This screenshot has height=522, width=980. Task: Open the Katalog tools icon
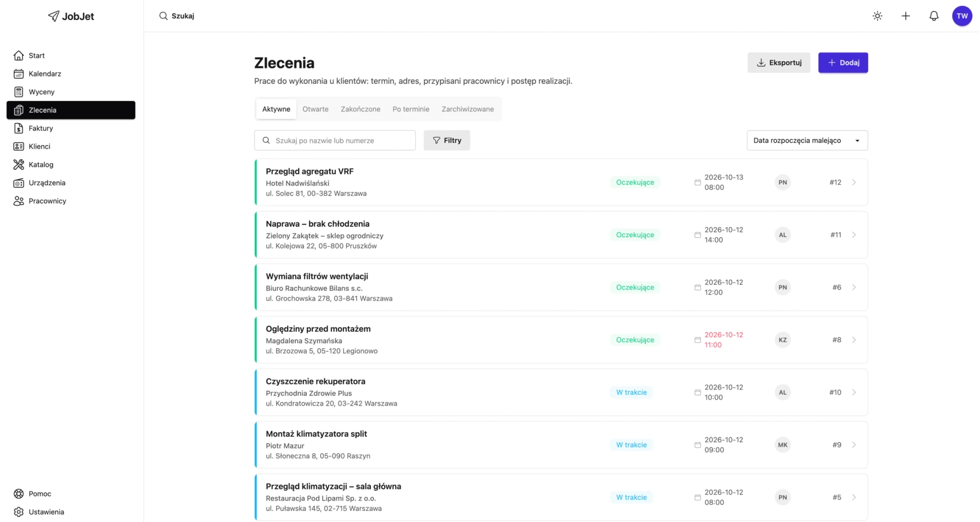click(x=19, y=165)
